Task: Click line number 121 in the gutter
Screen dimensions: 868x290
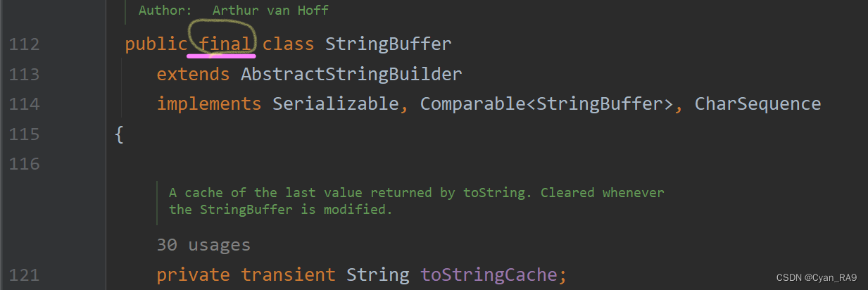Action: [25, 275]
